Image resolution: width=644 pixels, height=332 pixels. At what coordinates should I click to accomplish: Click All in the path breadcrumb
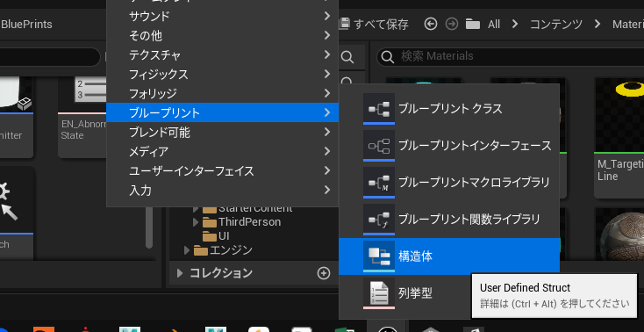494,25
